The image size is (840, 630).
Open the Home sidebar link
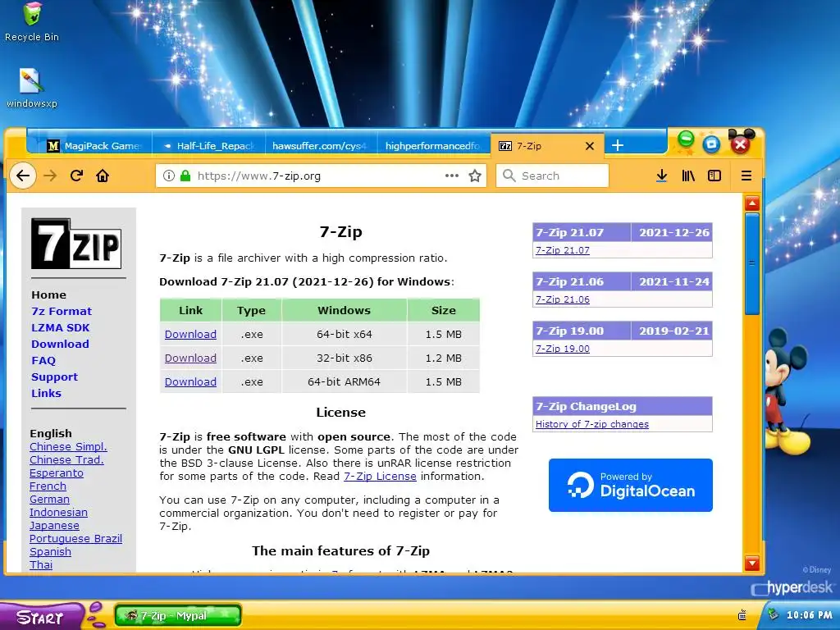point(48,294)
